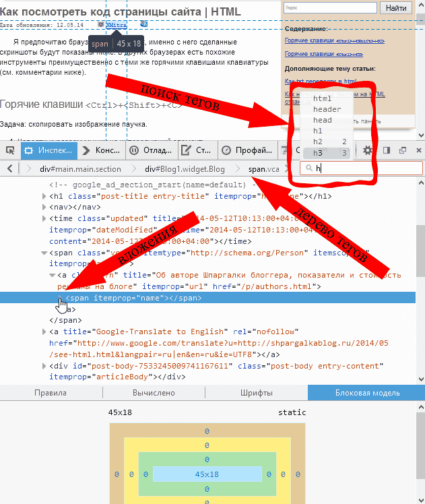
Task: Click the small author icon before NMitra
Action: pyautogui.click(x=101, y=24)
